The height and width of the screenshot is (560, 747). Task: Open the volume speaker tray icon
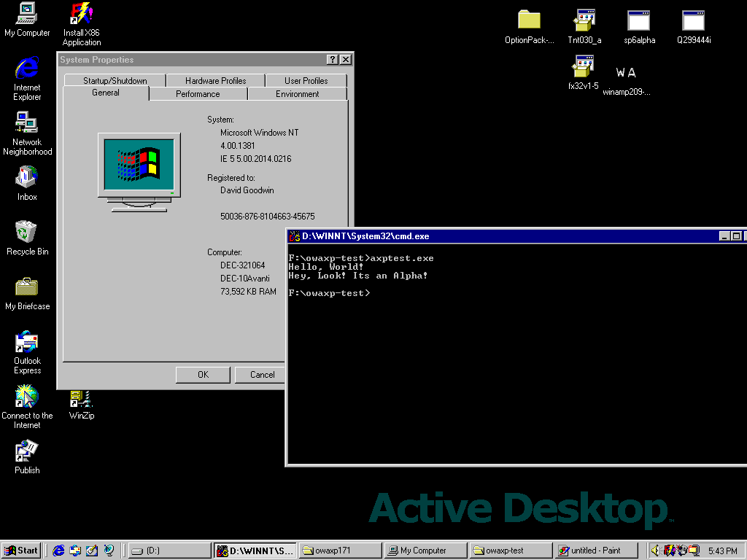(656, 551)
